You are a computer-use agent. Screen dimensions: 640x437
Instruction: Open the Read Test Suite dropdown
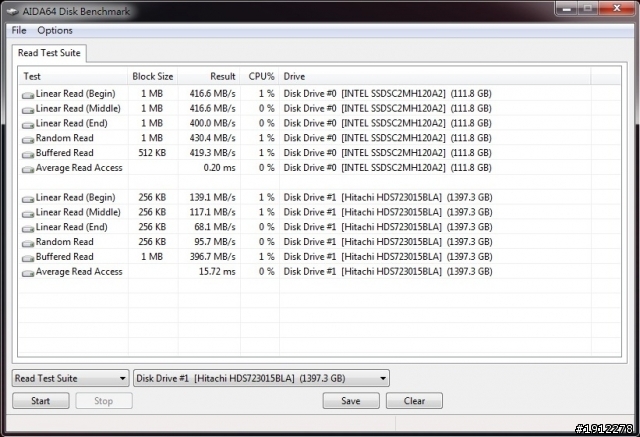71,378
